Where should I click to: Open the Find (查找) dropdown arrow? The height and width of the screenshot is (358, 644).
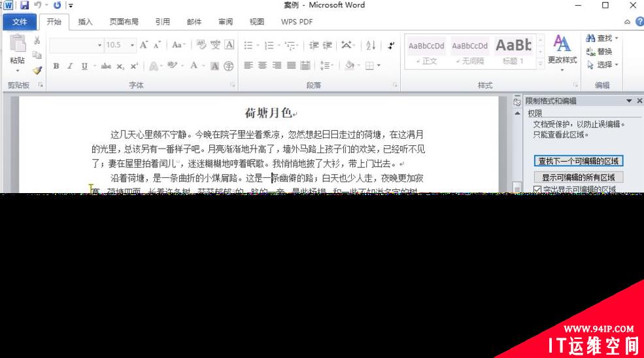pyautogui.click(x=617, y=38)
